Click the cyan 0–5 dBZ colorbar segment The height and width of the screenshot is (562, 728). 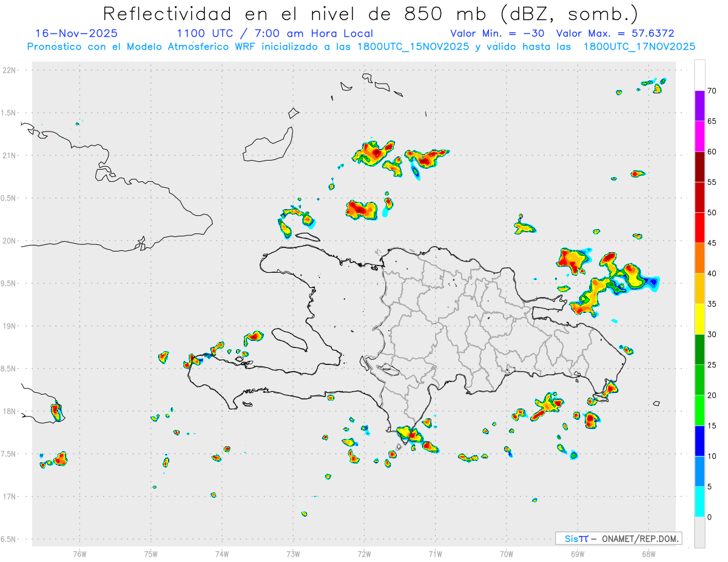(x=699, y=502)
